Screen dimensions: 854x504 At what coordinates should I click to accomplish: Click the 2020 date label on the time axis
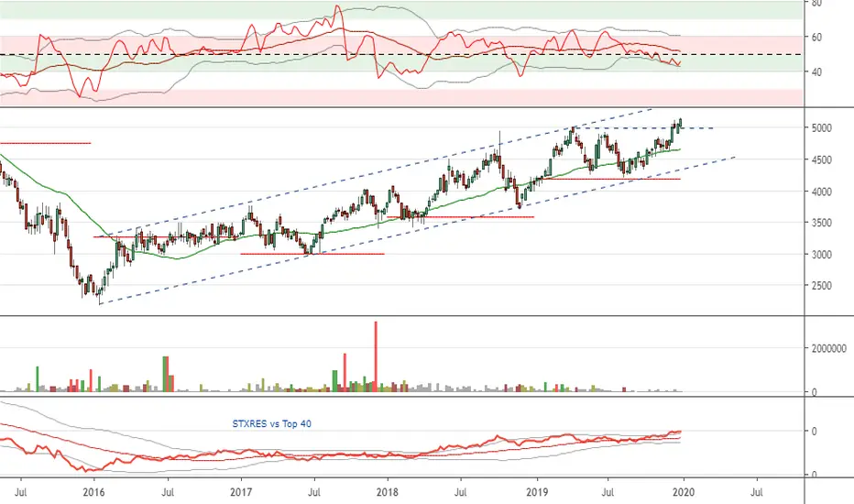pos(684,492)
